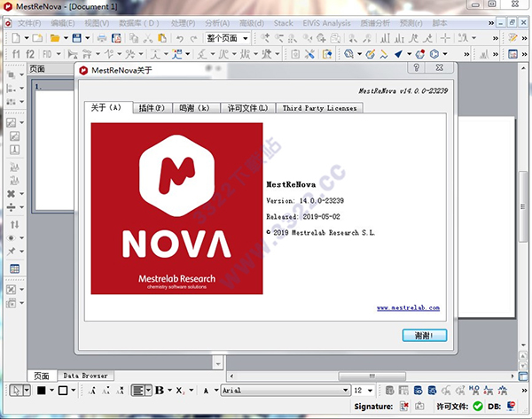Open the 编辑(E) menu
The image size is (532, 419).
pos(63,23)
